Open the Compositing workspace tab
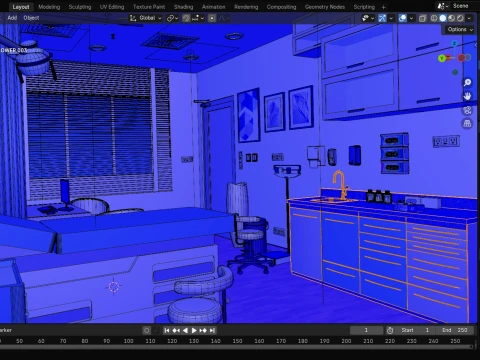 point(281,7)
